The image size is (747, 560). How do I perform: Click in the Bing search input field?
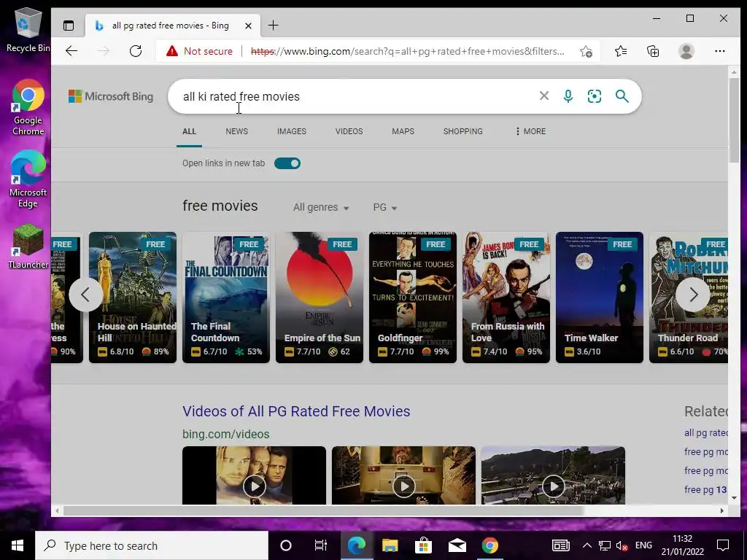[x=352, y=96]
